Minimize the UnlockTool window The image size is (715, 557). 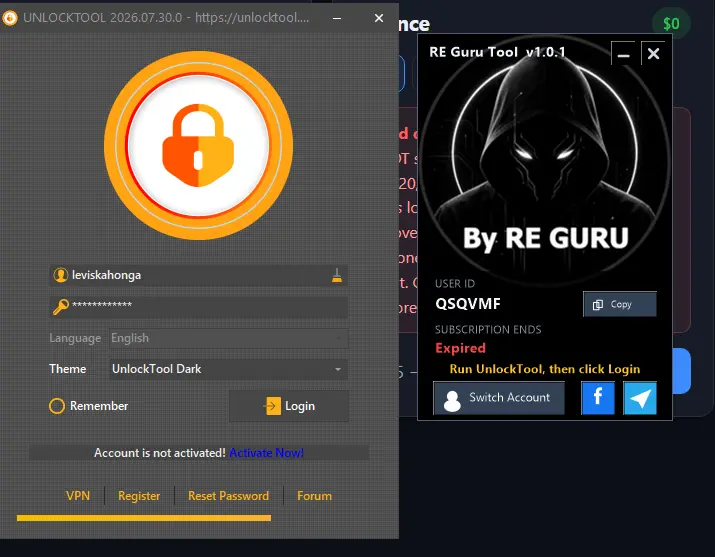coord(337,18)
